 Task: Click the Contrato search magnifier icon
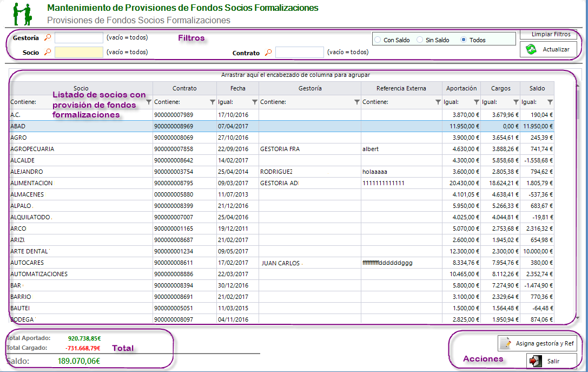tap(268, 53)
